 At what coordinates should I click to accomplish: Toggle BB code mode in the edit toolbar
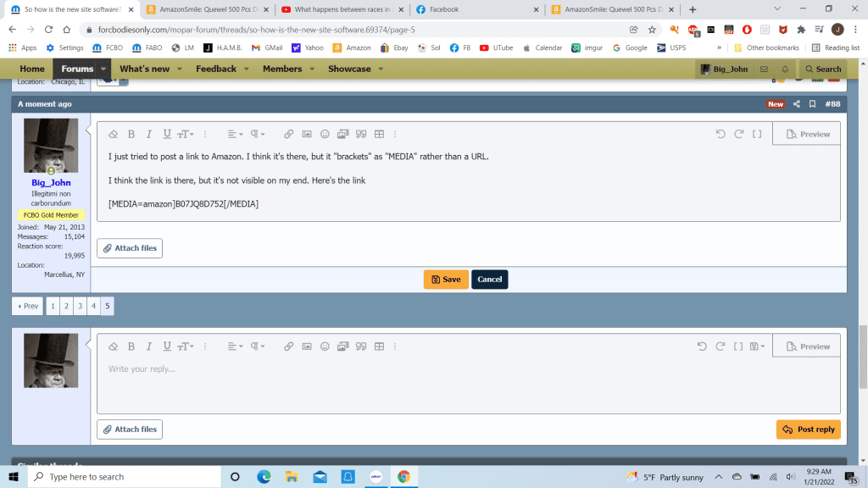pos(757,134)
